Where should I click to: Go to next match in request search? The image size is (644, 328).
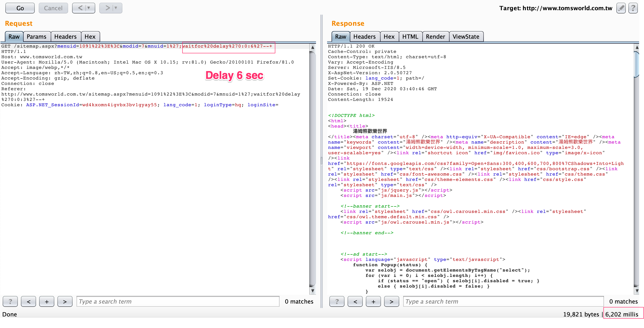point(65,301)
